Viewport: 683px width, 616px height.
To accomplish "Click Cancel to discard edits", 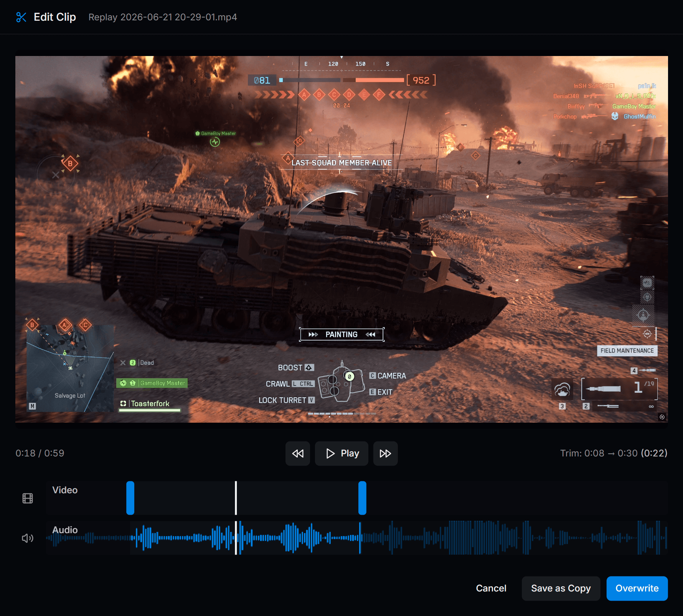I will pyautogui.click(x=491, y=588).
